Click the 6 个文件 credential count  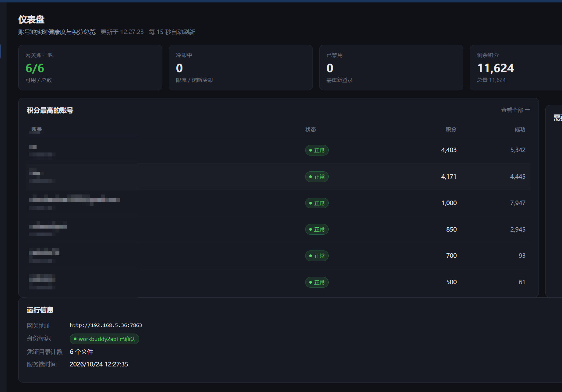81,352
